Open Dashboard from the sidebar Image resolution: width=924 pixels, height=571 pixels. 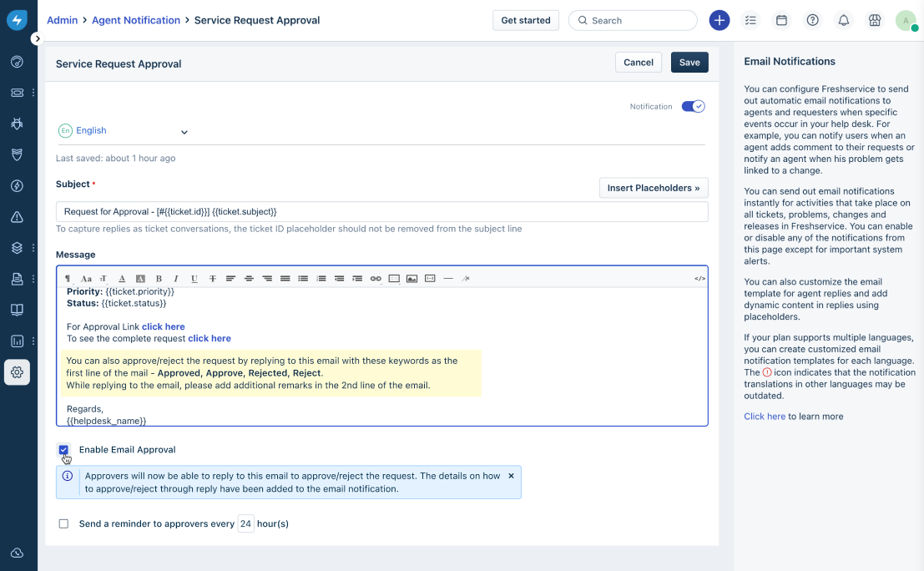(17, 61)
